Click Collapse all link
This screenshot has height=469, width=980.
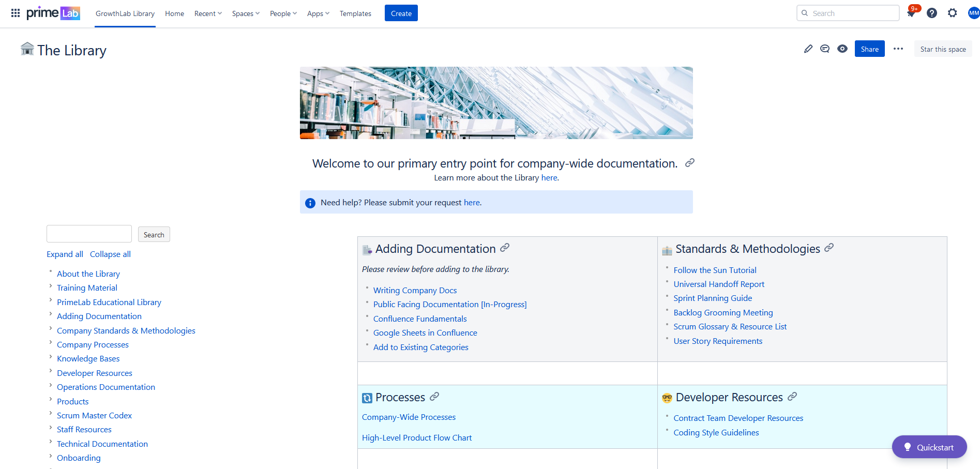(x=110, y=254)
